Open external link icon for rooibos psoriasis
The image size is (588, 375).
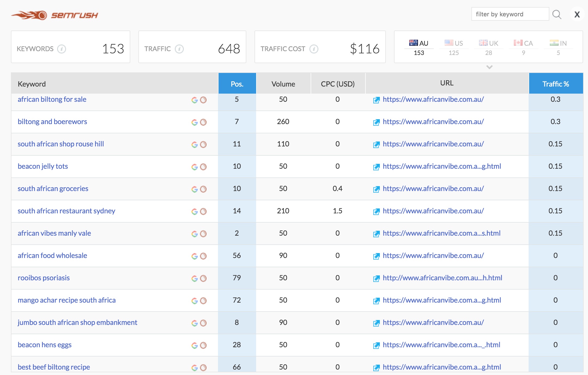click(376, 279)
